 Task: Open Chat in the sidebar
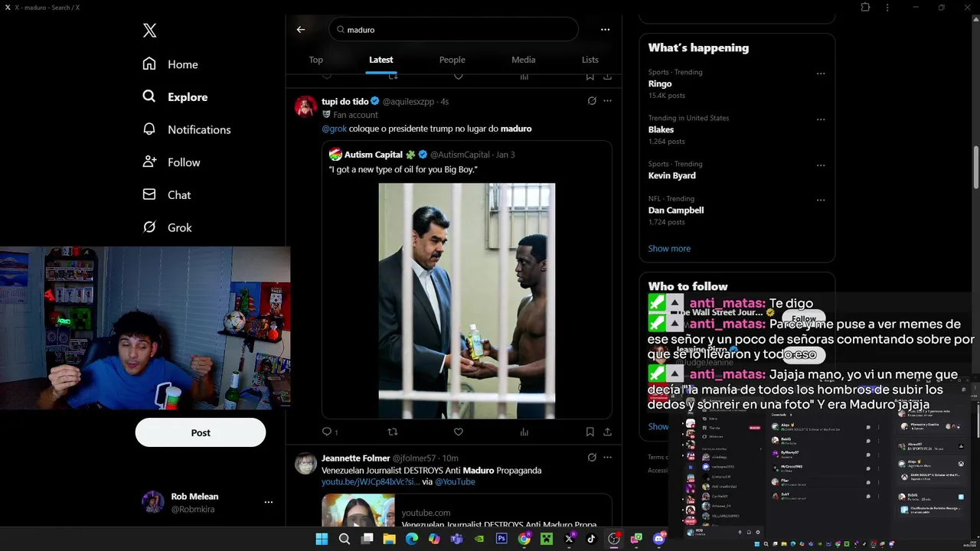click(166, 195)
